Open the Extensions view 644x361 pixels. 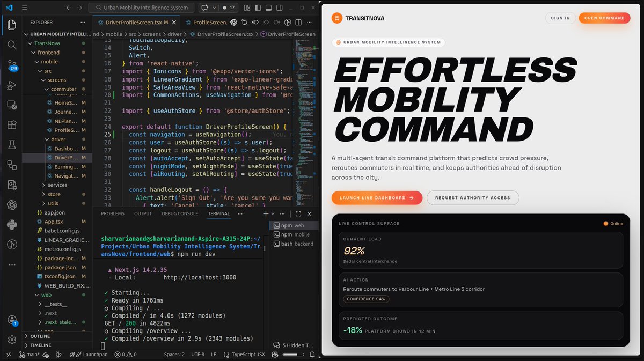click(x=12, y=125)
